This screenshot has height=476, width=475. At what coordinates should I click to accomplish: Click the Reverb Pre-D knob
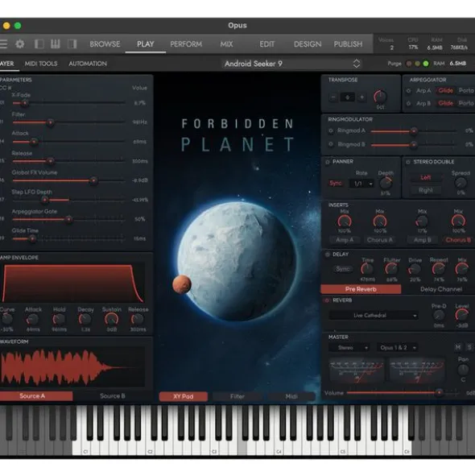pyautogui.click(x=439, y=316)
